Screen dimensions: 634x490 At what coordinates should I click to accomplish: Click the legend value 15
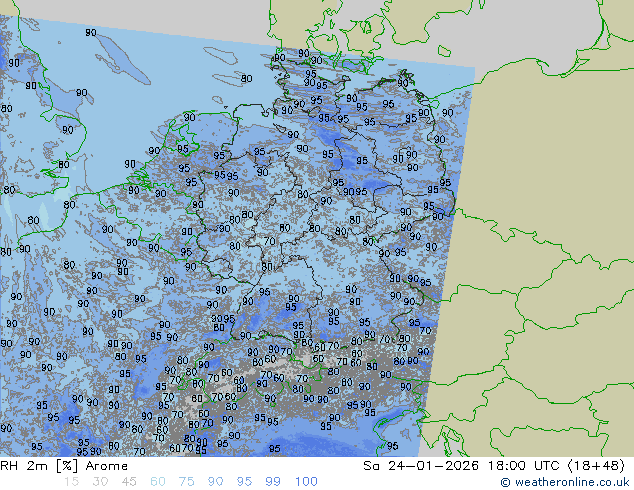coord(71,482)
